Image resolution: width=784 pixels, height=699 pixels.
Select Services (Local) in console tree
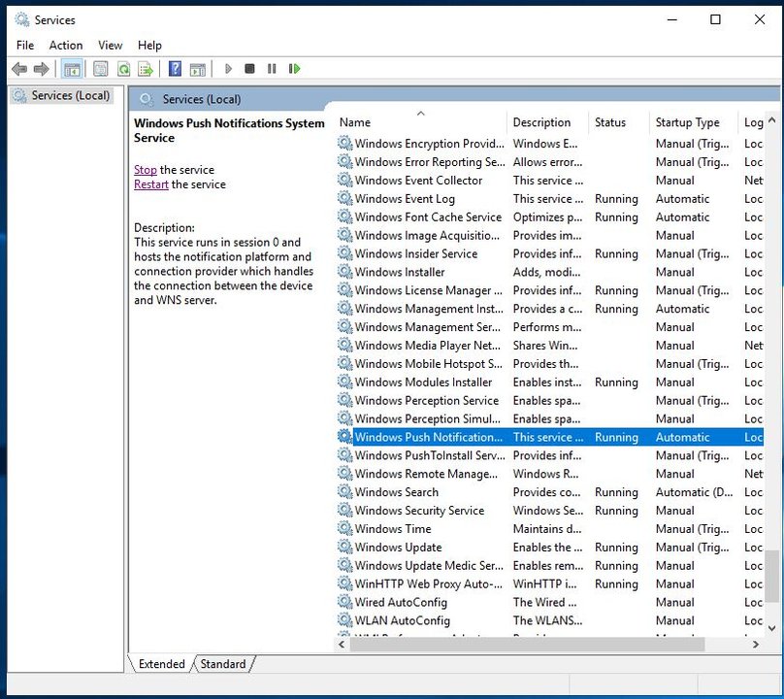click(x=62, y=95)
